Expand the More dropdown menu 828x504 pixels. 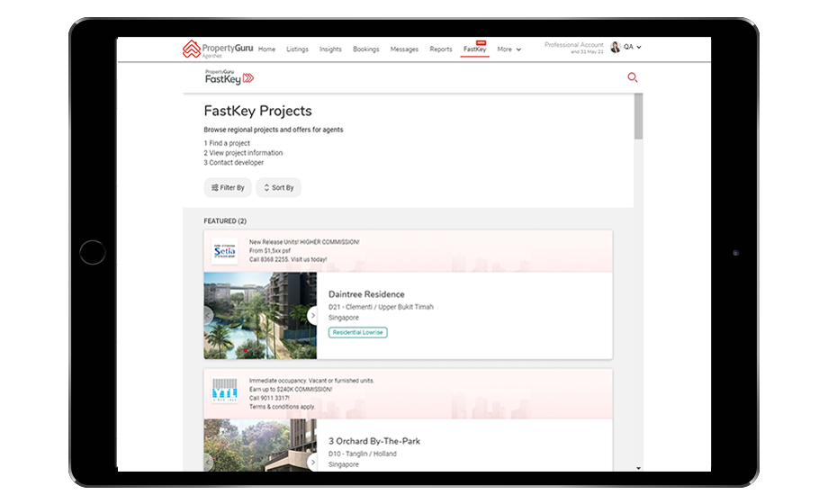pyautogui.click(x=509, y=49)
